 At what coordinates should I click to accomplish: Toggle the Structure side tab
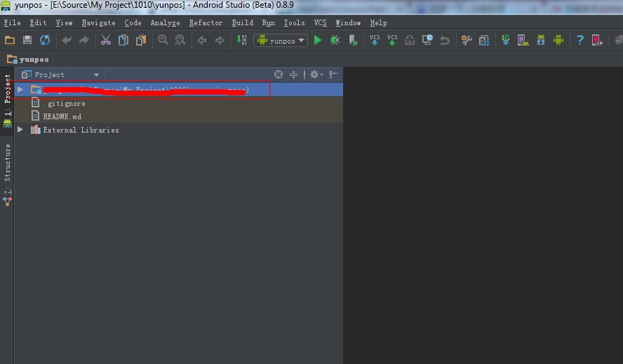tap(7, 175)
